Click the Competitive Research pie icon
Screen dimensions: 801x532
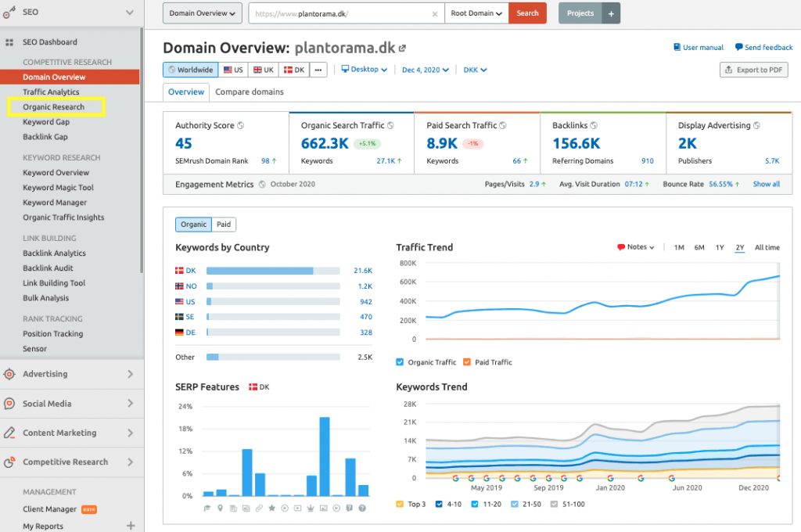tap(9, 462)
